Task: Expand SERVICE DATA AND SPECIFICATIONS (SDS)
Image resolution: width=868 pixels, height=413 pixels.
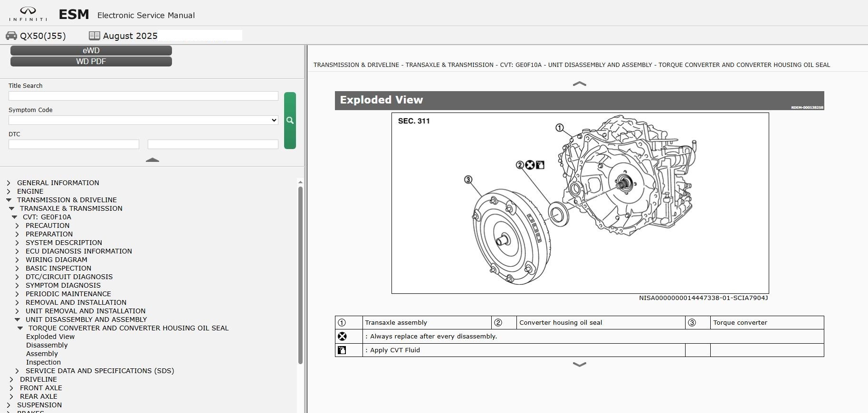Action: click(x=17, y=371)
